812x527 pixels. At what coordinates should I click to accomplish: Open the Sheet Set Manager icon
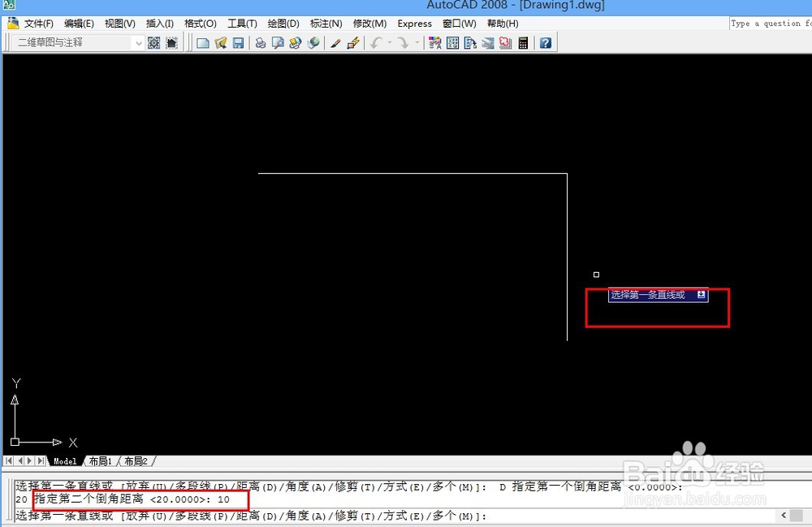pos(488,43)
